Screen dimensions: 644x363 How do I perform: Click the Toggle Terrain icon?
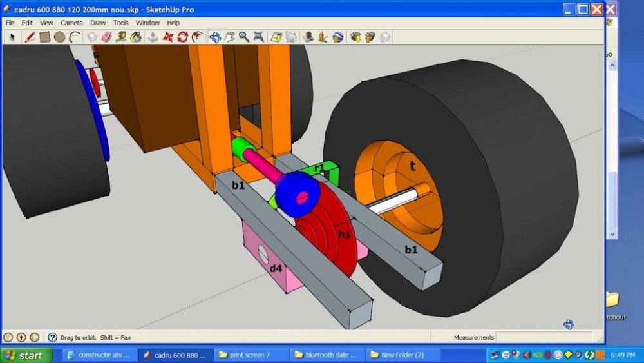[x=291, y=37]
